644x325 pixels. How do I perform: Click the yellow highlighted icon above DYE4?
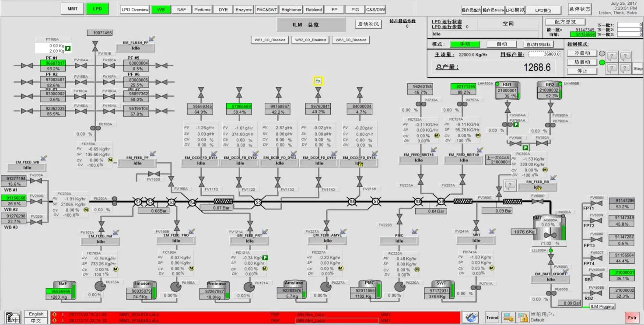point(318,80)
